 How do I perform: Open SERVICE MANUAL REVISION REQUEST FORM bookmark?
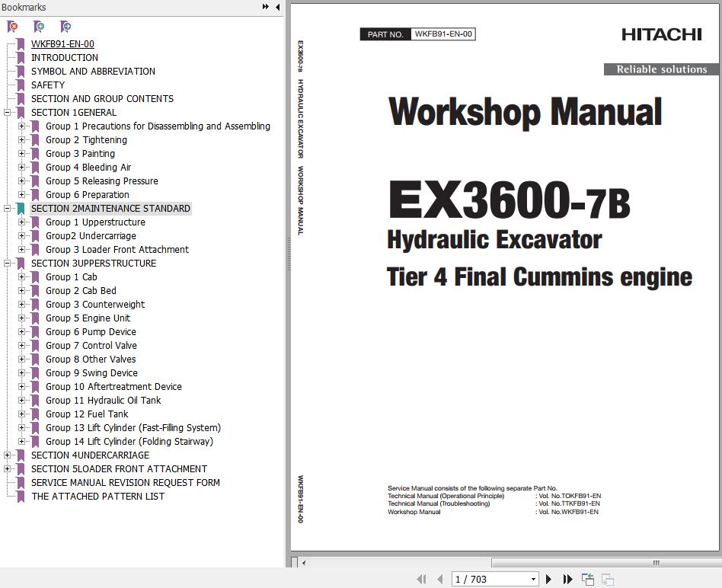[x=126, y=483]
